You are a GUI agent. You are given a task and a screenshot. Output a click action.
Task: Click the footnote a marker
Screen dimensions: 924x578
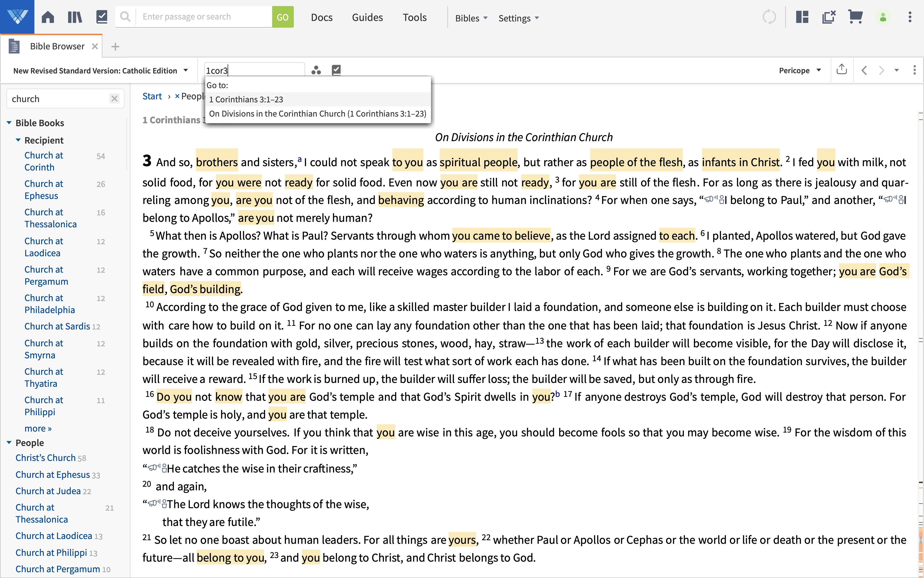point(299,159)
